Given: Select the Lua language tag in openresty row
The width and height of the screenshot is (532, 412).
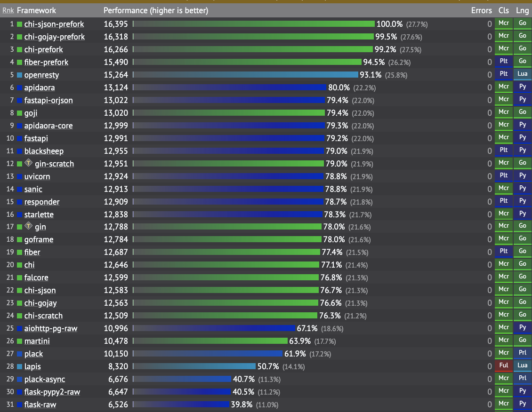Looking at the screenshot, I should point(522,74).
